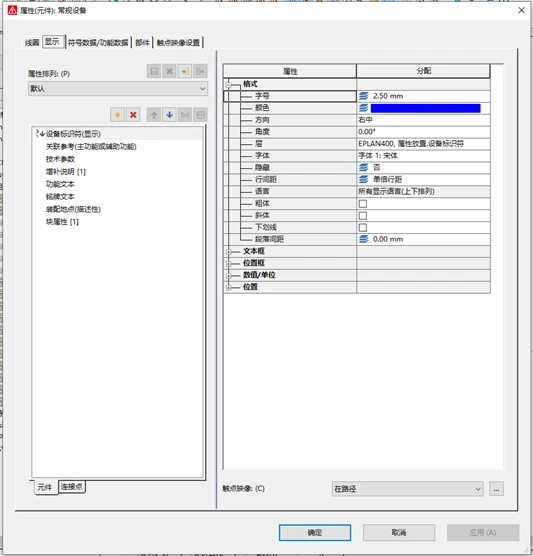Select 装配地点(描述性) in the list
The width and height of the screenshot is (533, 556).
click(x=73, y=209)
